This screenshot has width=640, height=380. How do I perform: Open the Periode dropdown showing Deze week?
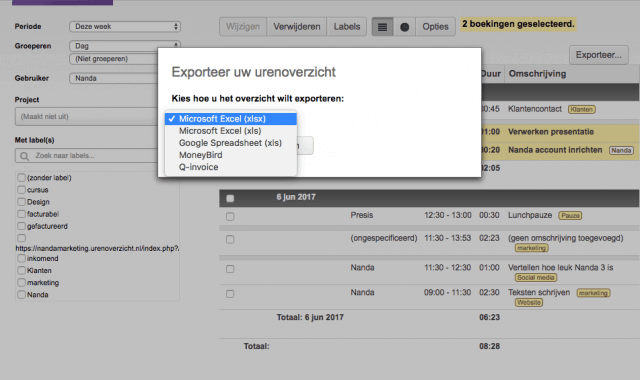tap(125, 27)
